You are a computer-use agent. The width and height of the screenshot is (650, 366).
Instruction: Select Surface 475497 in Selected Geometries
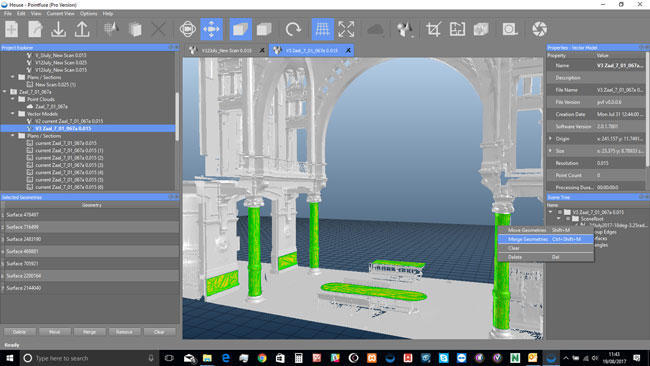(90, 215)
